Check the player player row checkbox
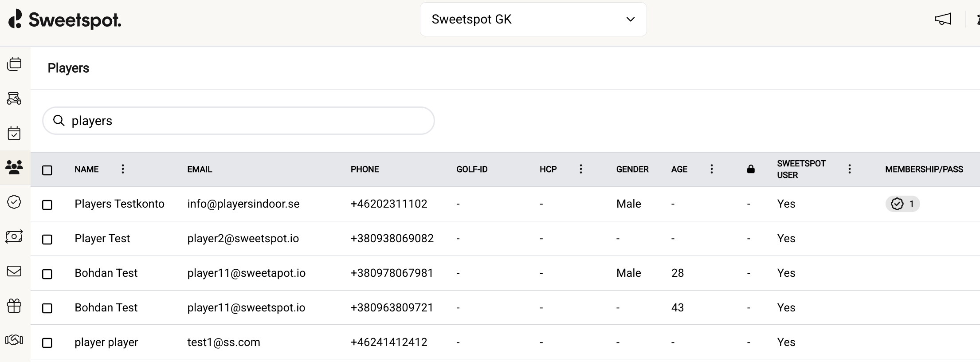This screenshot has height=362, width=980. [47, 343]
